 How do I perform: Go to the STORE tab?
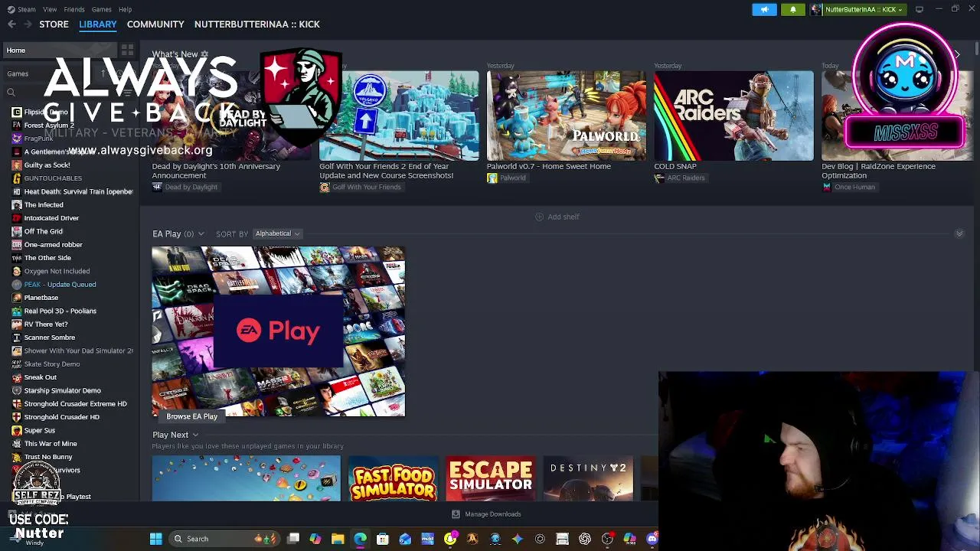[x=54, y=24]
